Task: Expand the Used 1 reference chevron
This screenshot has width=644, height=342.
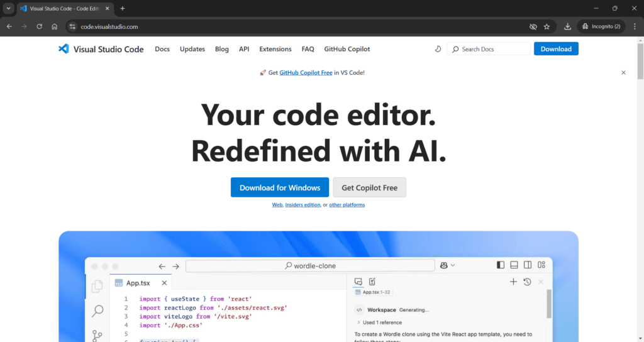Action: (358, 323)
